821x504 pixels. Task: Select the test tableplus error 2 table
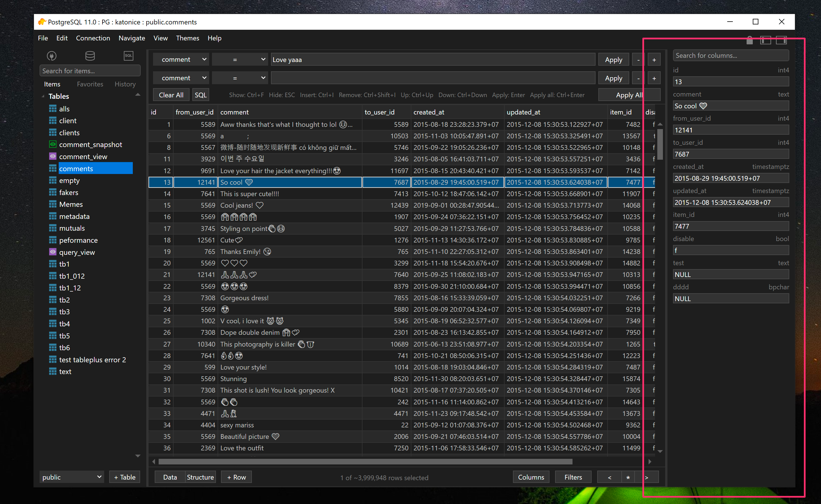click(x=92, y=360)
